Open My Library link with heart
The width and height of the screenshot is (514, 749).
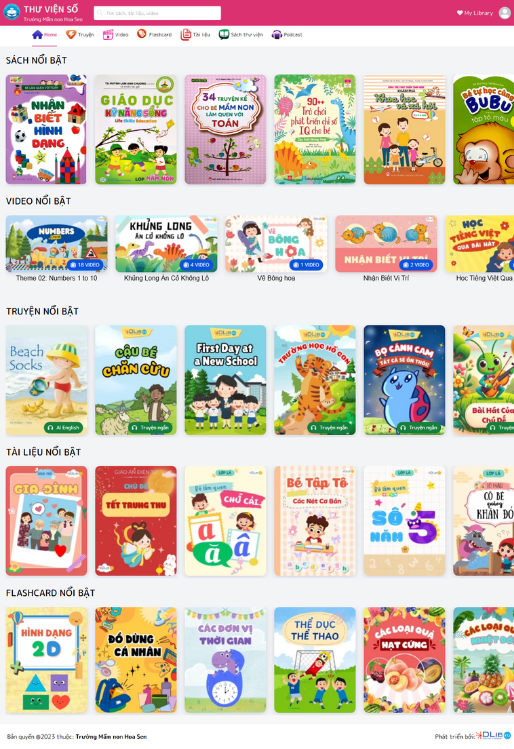pyautogui.click(x=475, y=13)
